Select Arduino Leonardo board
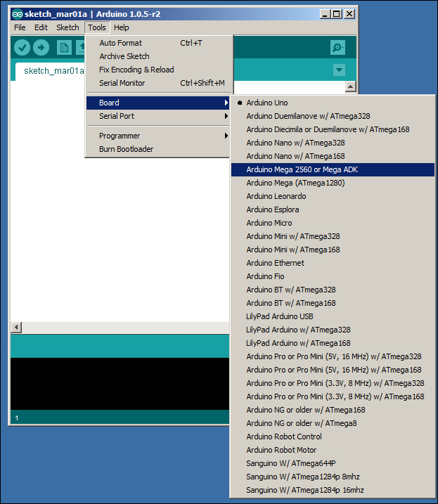 point(333,196)
